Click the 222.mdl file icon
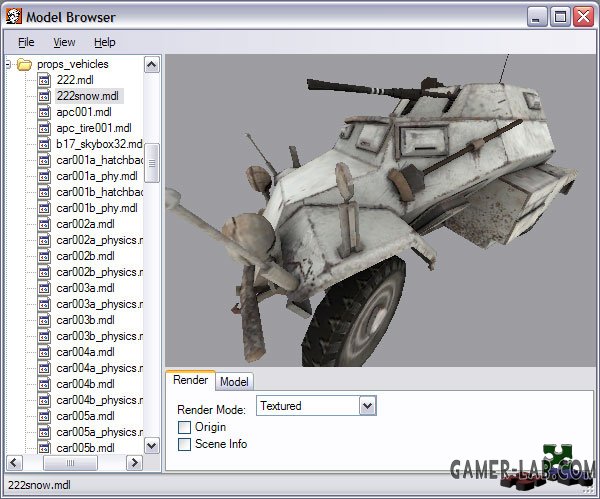The width and height of the screenshot is (600, 499). (44, 80)
